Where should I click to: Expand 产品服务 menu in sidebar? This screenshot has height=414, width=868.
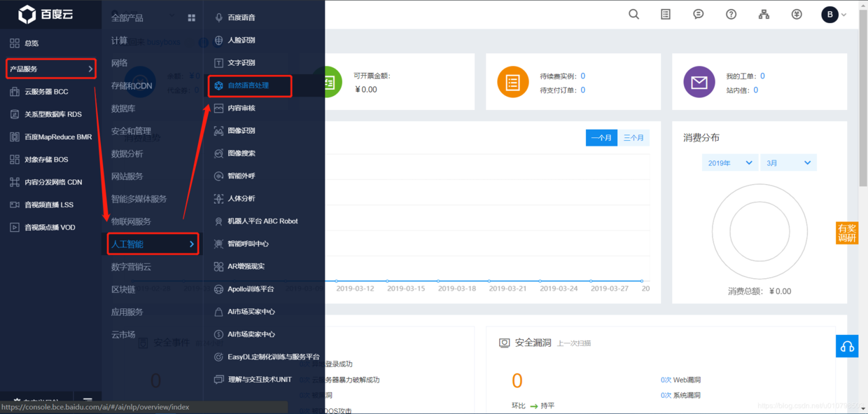point(50,69)
